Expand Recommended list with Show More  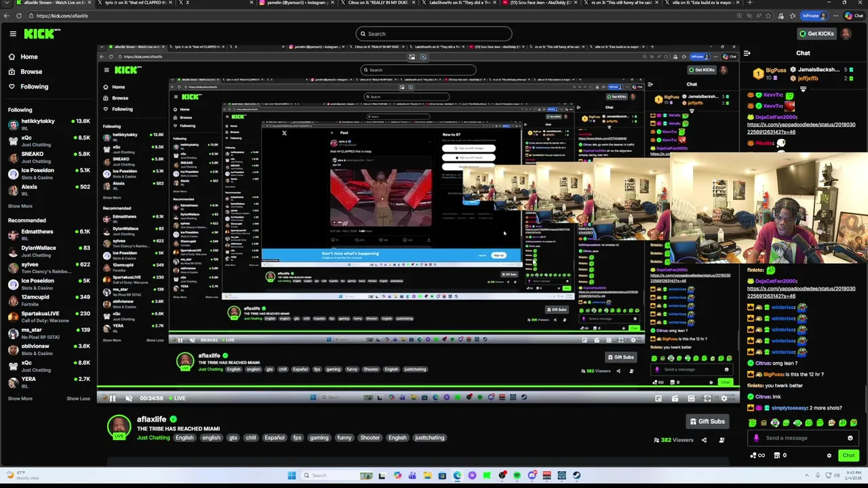20,399
